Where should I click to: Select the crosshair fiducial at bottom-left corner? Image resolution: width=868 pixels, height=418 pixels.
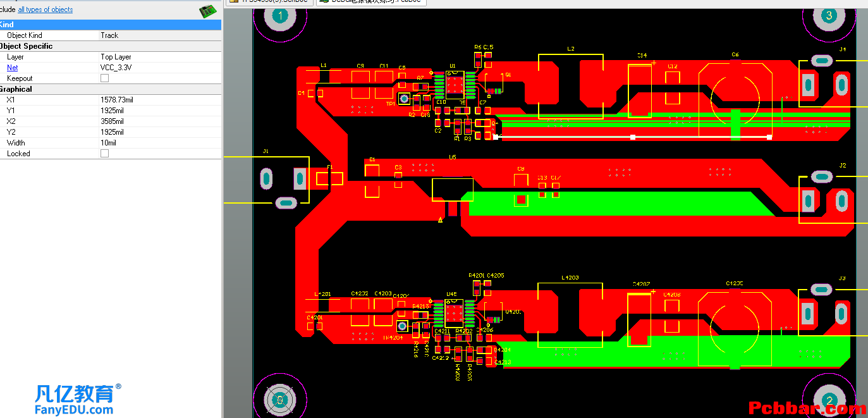coord(279,399)
